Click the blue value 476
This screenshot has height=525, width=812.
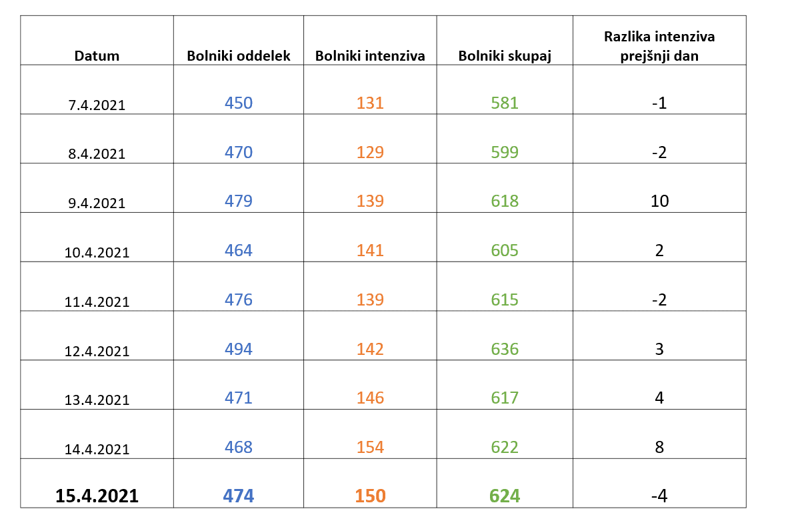tap(239, 300)
